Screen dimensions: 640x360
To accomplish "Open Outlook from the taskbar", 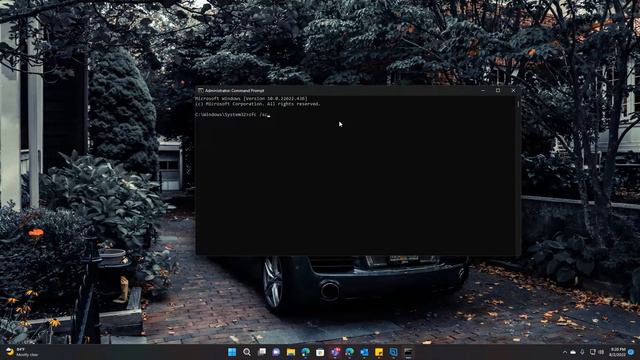I will [x=364, y=352].
